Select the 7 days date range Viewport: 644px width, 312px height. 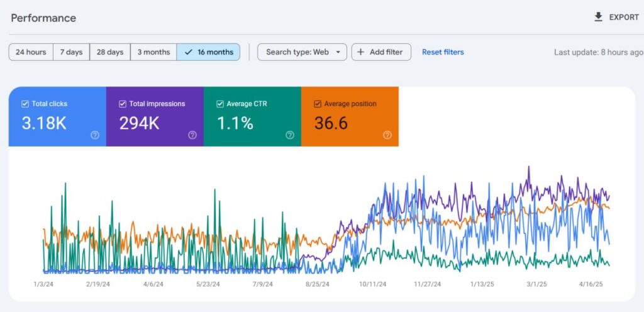click(x=72, y=52)
